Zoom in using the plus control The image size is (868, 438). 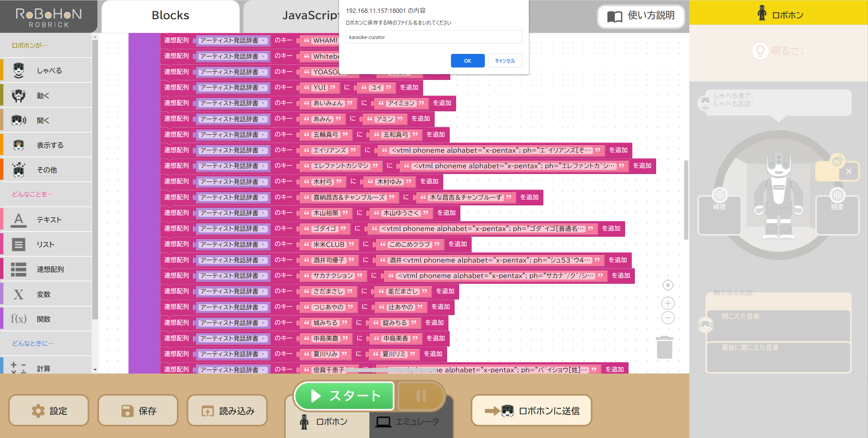(667, 303)
